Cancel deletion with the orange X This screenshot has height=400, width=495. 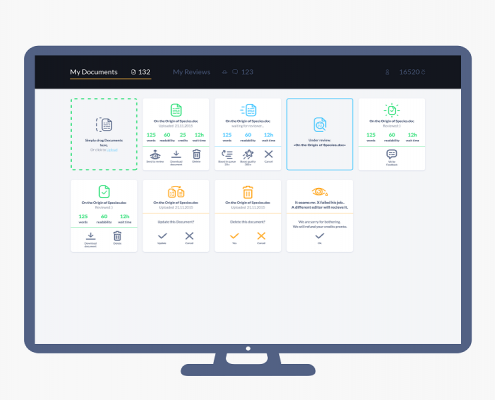click(x=261, y=238)
